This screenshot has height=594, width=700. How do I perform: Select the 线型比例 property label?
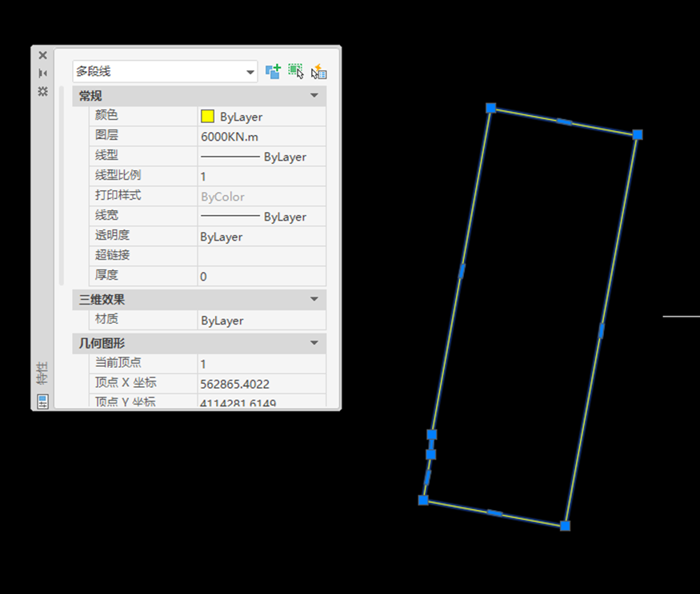(118, 175)
